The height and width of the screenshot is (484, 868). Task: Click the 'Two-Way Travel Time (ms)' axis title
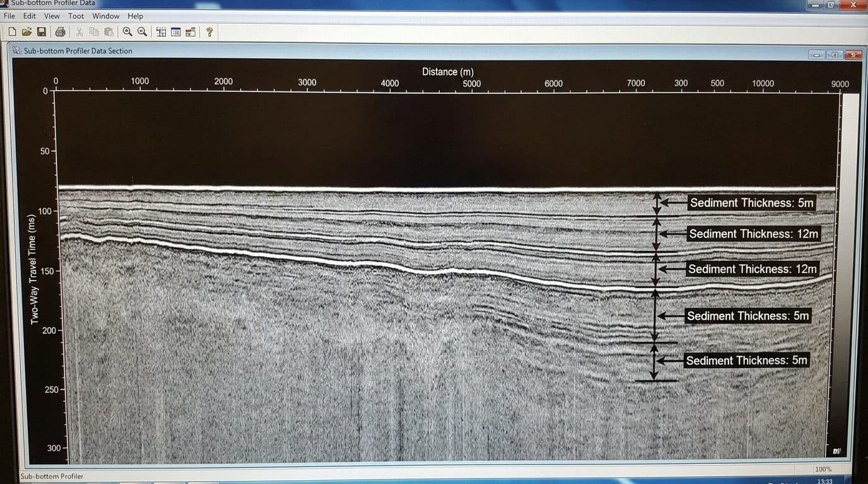33,269
